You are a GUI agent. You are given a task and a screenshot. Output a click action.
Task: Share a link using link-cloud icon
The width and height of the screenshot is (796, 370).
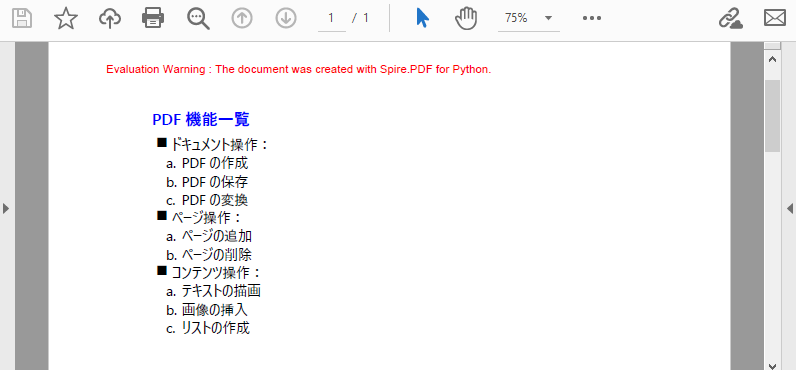point(731,19)
